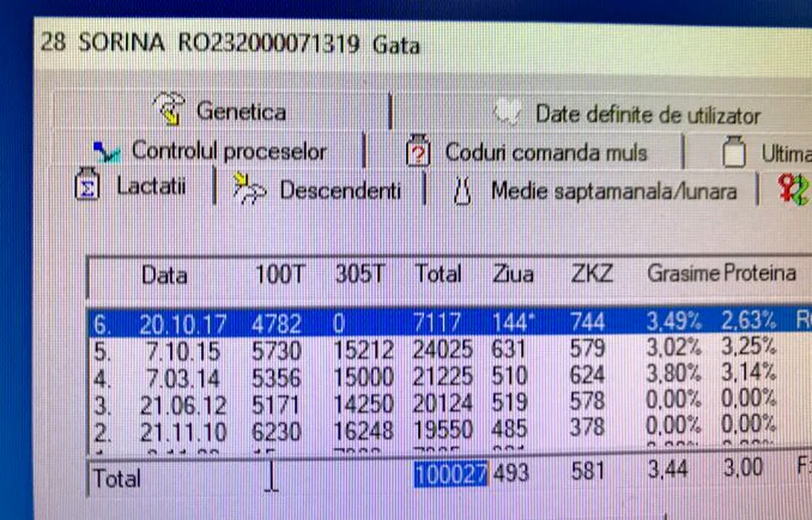
Task: Select the lactation row dated 20.10.17
Action: (x=450, y=322)
